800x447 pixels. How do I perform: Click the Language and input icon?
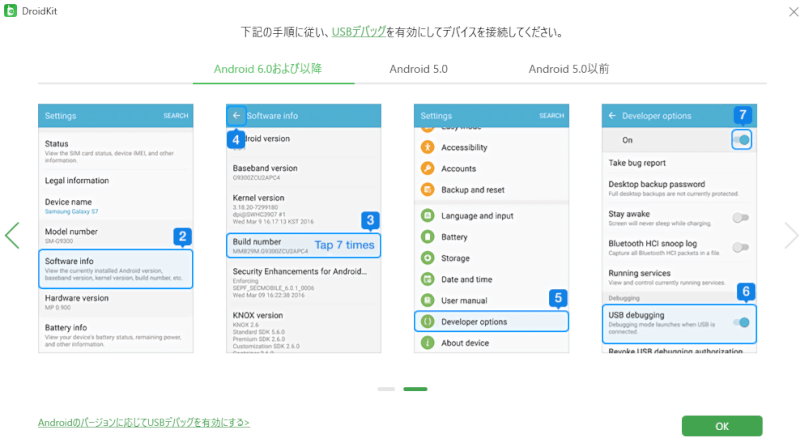click(x=428, y=215)
